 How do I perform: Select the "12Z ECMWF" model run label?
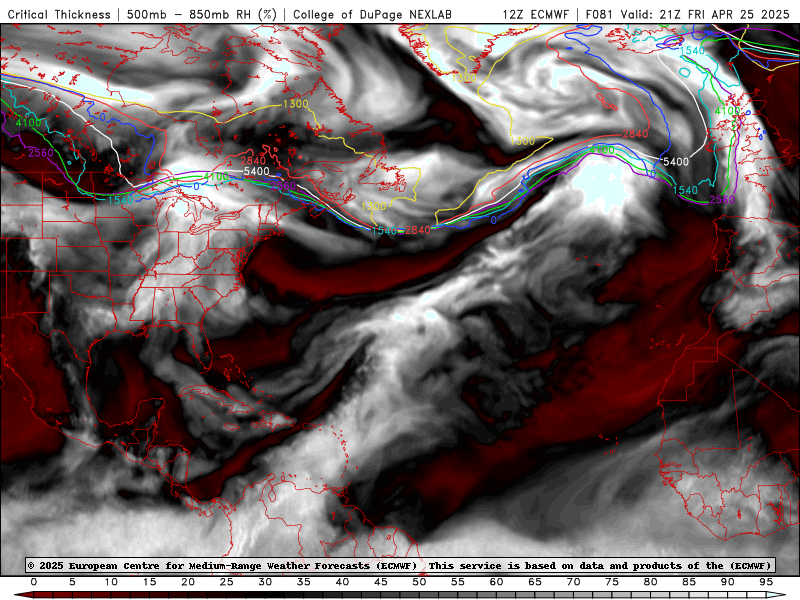[x=535, y=14]
